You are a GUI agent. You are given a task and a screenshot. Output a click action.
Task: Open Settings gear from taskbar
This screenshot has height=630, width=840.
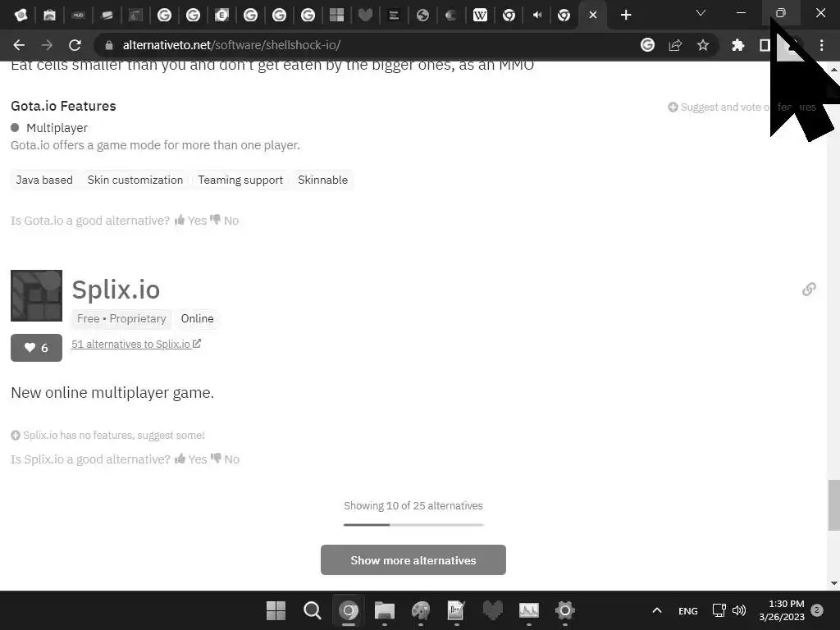point(564,610)
